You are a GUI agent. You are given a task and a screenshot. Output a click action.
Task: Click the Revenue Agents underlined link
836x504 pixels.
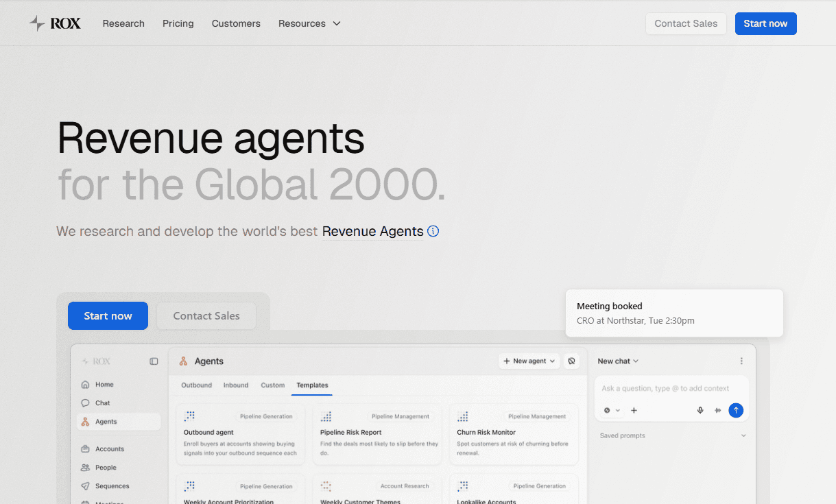372,231
